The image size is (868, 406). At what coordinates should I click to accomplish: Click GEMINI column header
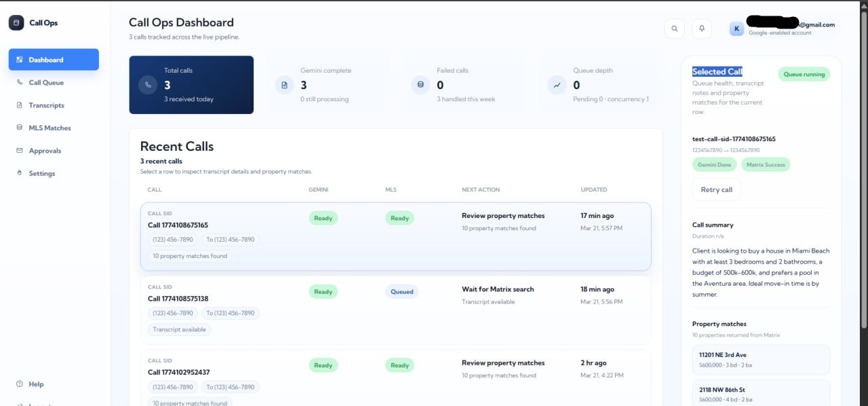(319, 189)
